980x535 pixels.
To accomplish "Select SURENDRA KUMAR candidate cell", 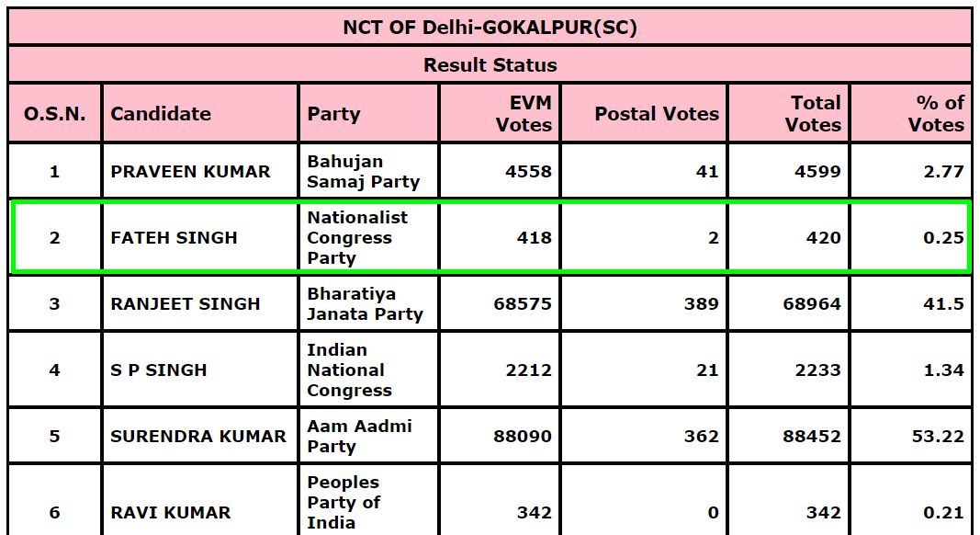I will coord(198,437).
